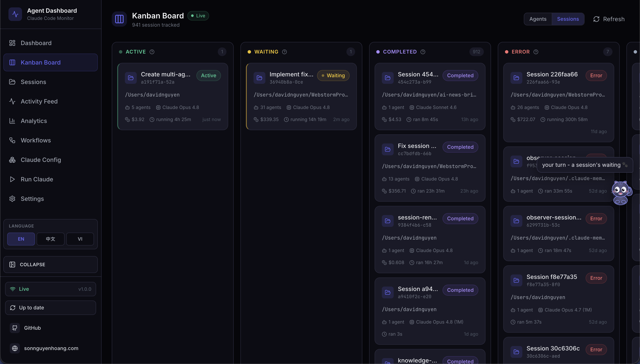Click your turn session's waiting tooltip
This screenshot has width=640, height=364.
click(x=585, y=165)
